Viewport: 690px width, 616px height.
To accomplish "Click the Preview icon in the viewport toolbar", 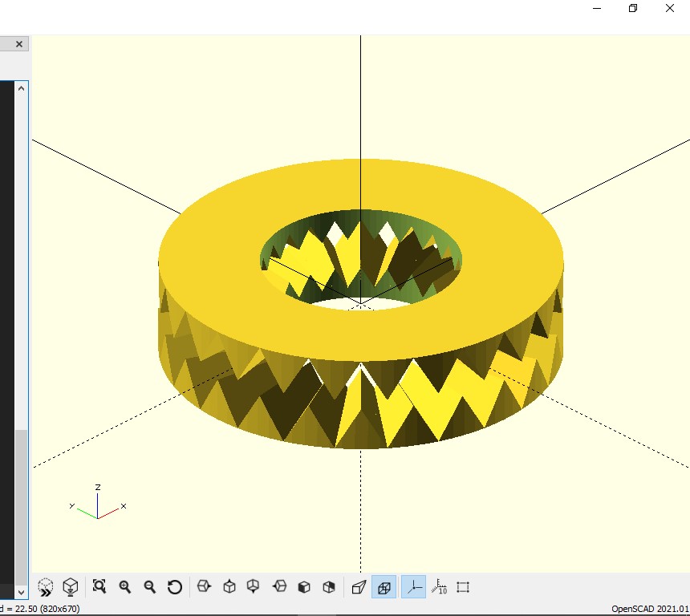I will (46, 587).
